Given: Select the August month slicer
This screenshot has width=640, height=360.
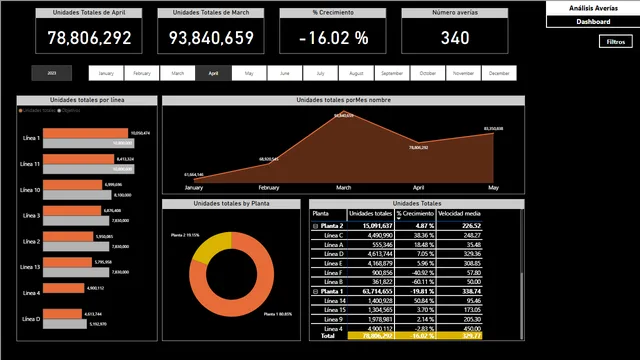Looking at the screenshot, I should (356, 73).
